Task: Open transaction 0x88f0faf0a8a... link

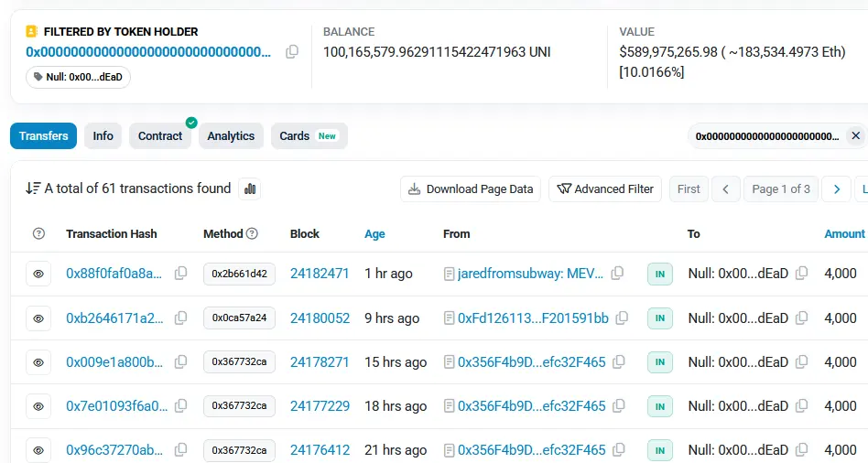Action: pyautogui.click(x=114, y=274)
